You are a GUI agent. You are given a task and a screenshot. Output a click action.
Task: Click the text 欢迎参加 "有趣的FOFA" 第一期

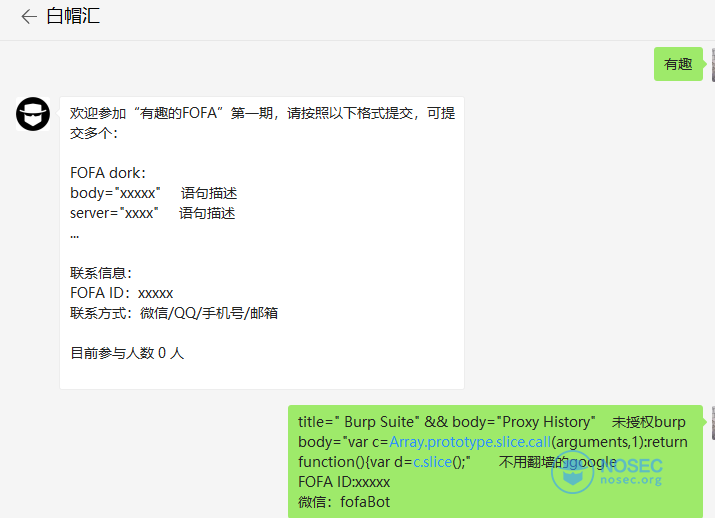pyautogui.click(x=172, y=113)
